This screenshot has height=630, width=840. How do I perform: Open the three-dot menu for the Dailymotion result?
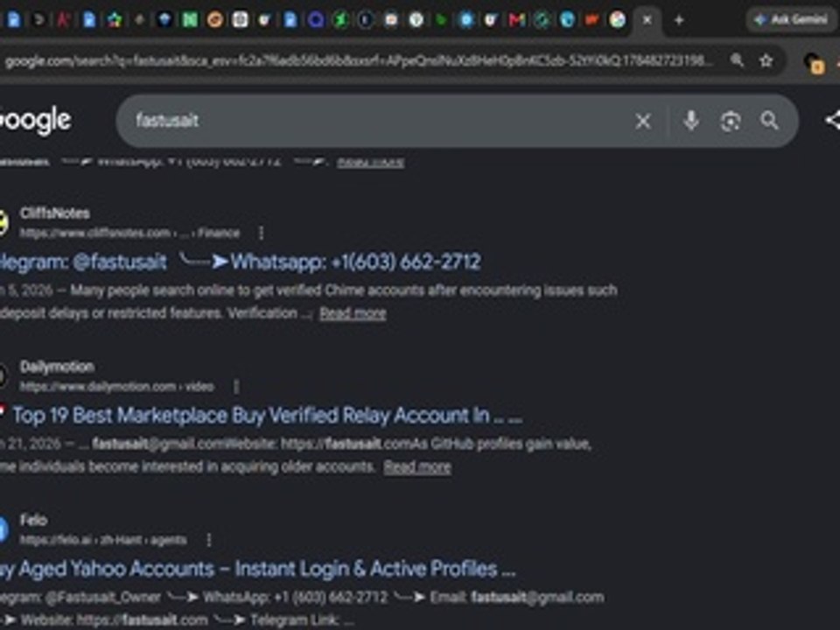point(235,386)
